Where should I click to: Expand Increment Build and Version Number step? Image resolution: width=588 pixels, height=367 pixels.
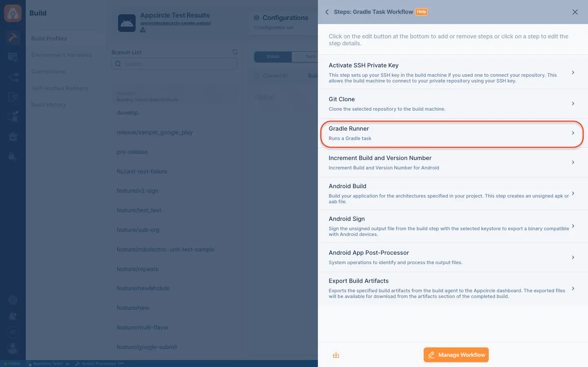[x=573, y=162]
